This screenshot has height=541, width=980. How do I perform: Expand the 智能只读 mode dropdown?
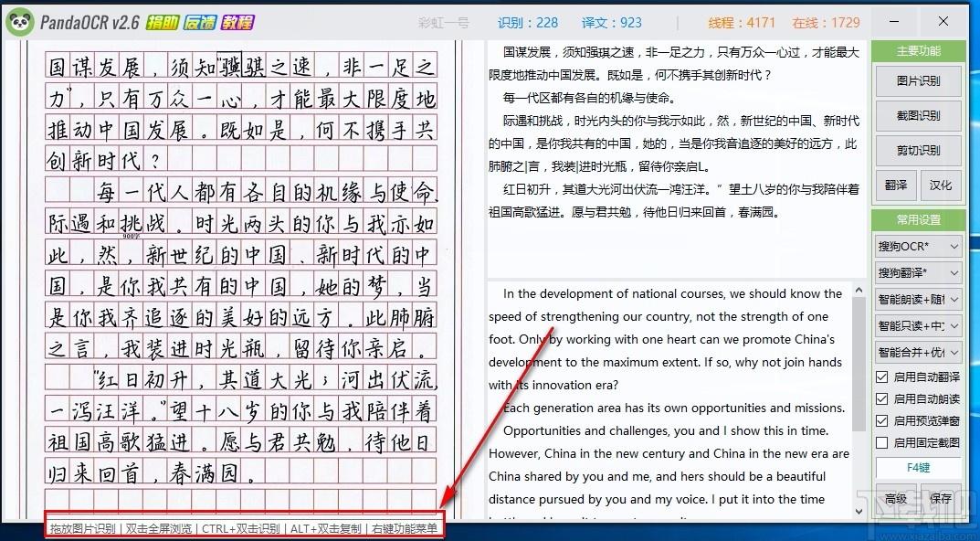pos(918,325)
